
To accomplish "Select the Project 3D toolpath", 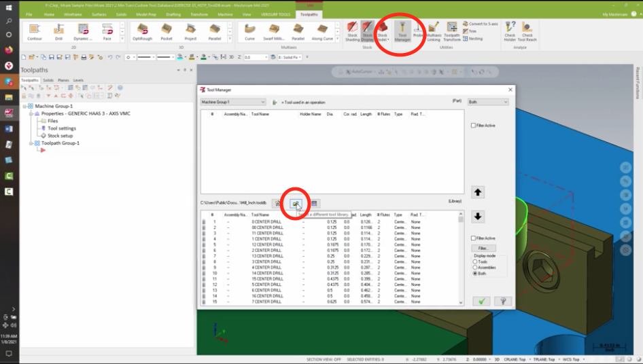I will [x=190, y=31].
